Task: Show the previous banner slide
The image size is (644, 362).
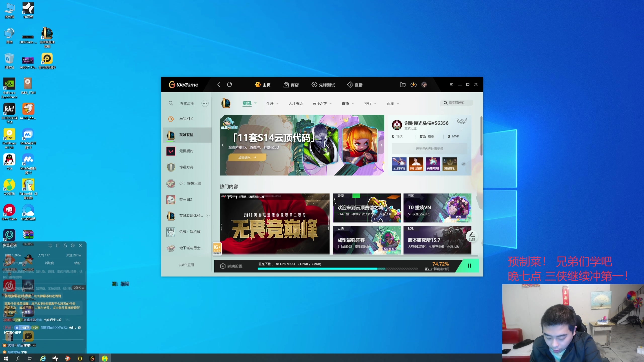Action: click(222, 145)
